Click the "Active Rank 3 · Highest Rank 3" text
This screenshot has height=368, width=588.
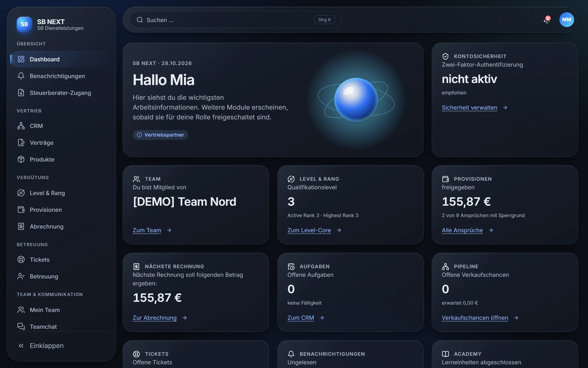[323, 215]
